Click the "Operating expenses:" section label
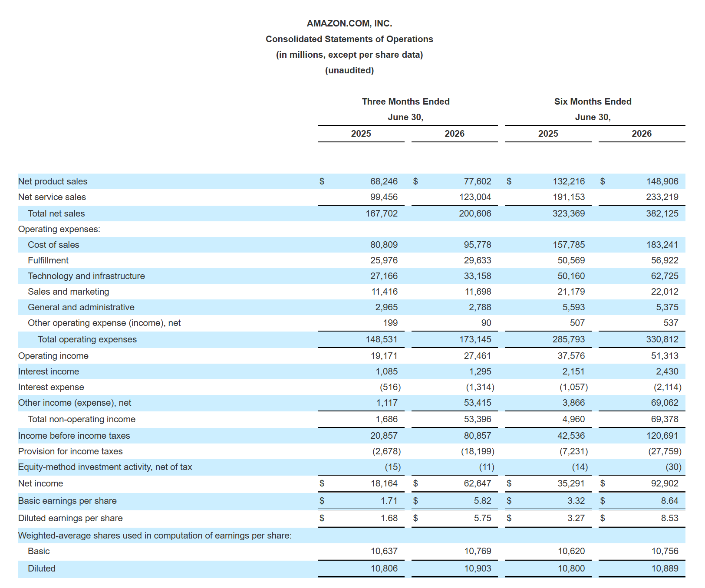Screen dimensions: 705x588 click(59, 229)
